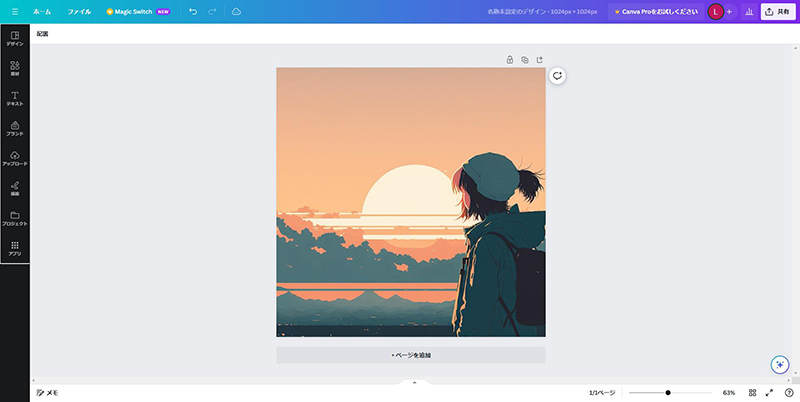Image resolution: width=800 pixels, height=402 pixels.
Task: Open the 63% zoom menu
Action: 729,393
